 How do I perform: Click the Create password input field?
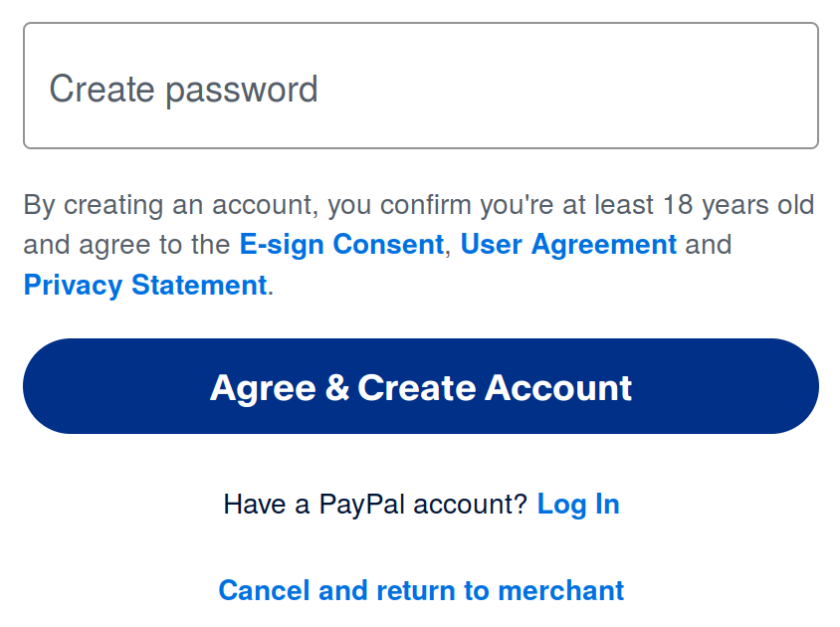(420, 87)
